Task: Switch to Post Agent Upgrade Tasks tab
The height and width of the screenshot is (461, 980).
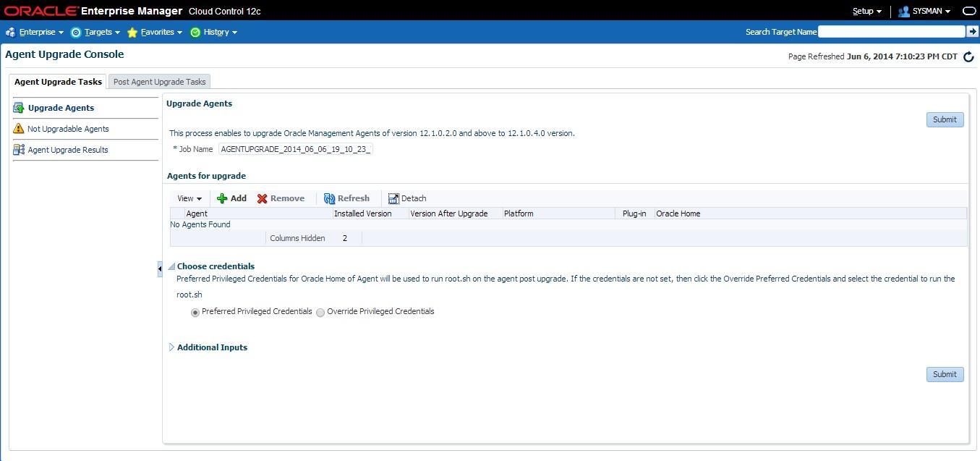Action: point(159,82)
